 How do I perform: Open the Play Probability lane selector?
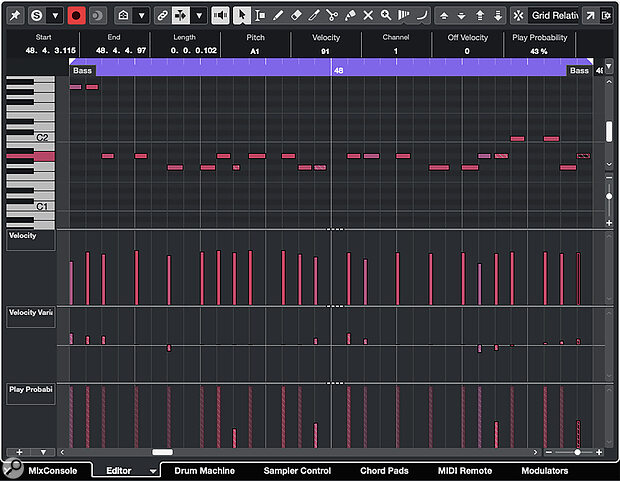coord(31,394)
